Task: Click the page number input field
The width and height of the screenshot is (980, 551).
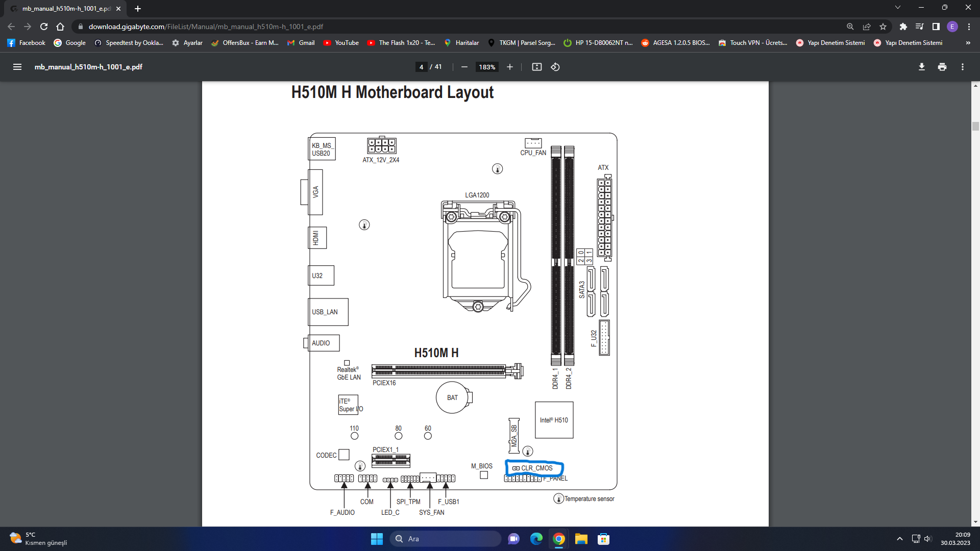Action: (x=421, y=67)
